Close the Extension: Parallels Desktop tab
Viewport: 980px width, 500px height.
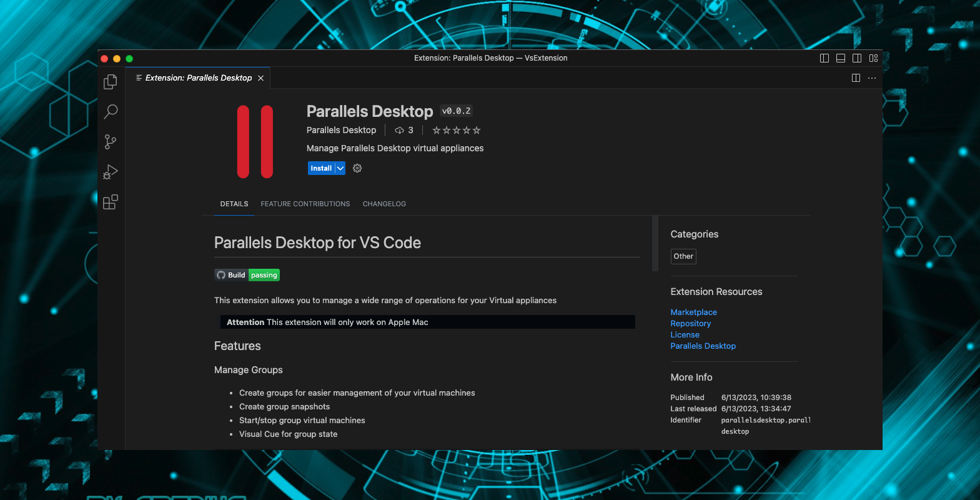[260, 78]
